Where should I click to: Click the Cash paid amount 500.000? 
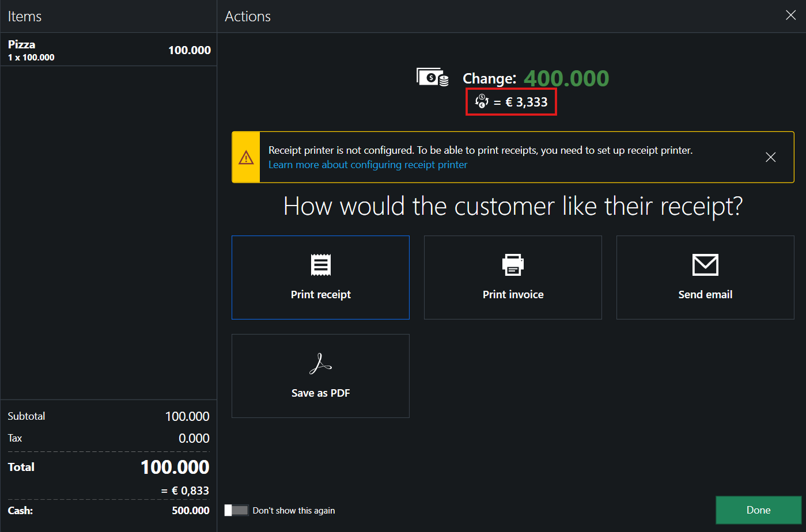click(x=190, y=511)
